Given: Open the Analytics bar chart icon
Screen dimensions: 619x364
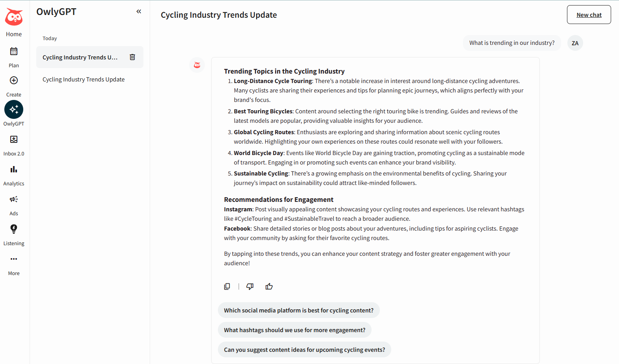Looking at the screenshot, I should pyautogui.click(x=14, y=170).
